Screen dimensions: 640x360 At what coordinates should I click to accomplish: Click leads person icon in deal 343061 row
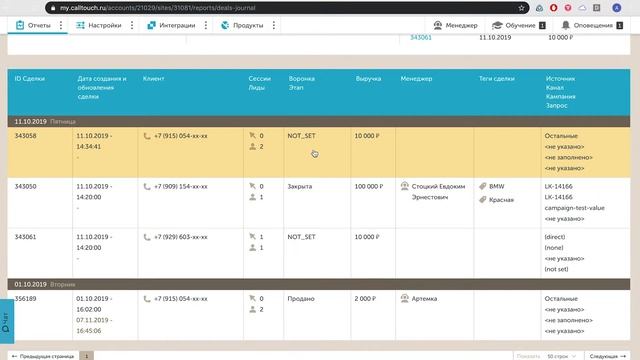253,248
